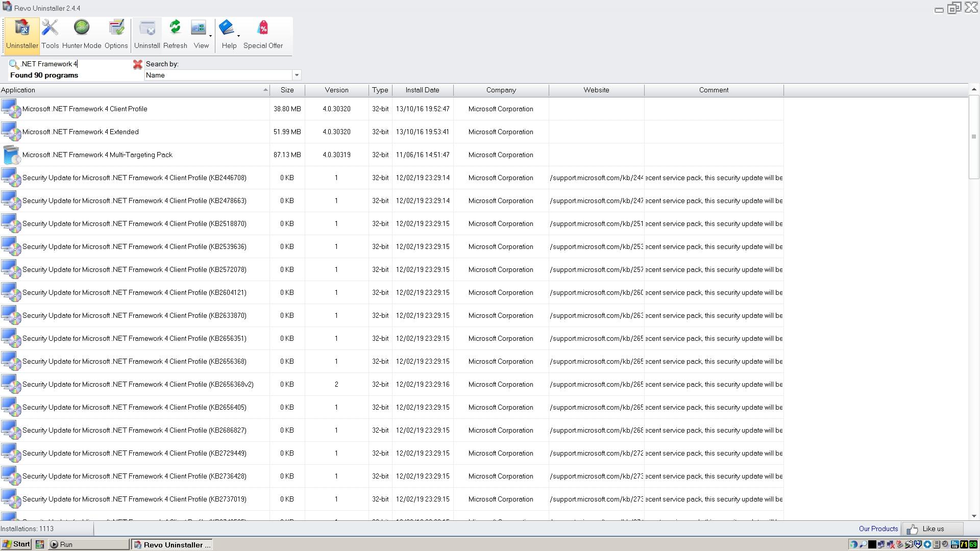Image resolution: width=980 pixels, height=551 pixels.
Task: Select Security Update KB2446708 row
Action: tap(134, 178)
